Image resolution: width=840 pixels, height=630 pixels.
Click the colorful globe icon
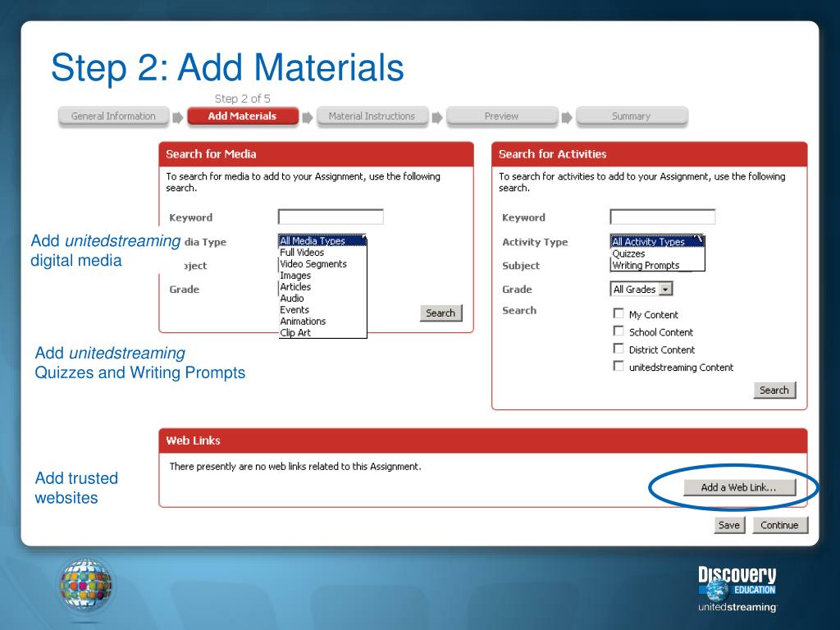(85, 586)
